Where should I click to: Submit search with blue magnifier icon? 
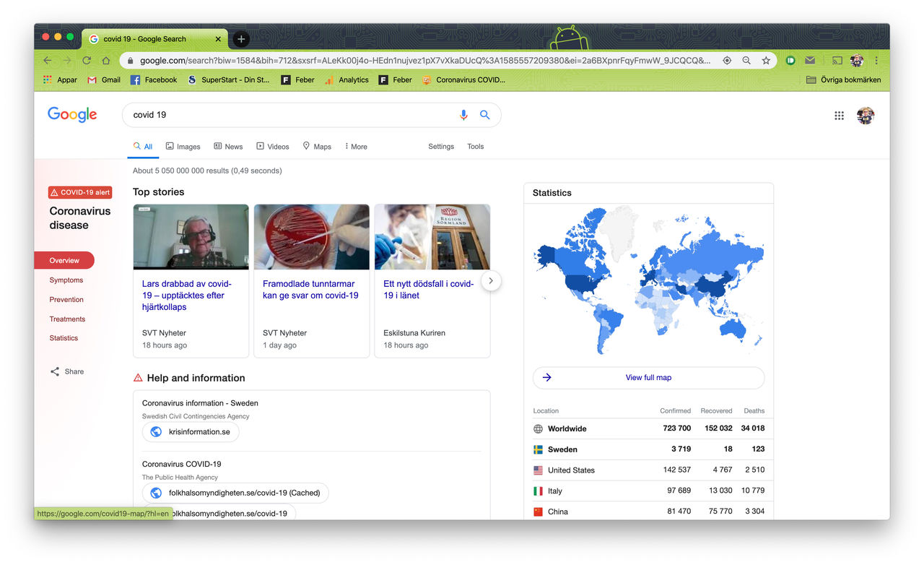click(x=485, y=115)
